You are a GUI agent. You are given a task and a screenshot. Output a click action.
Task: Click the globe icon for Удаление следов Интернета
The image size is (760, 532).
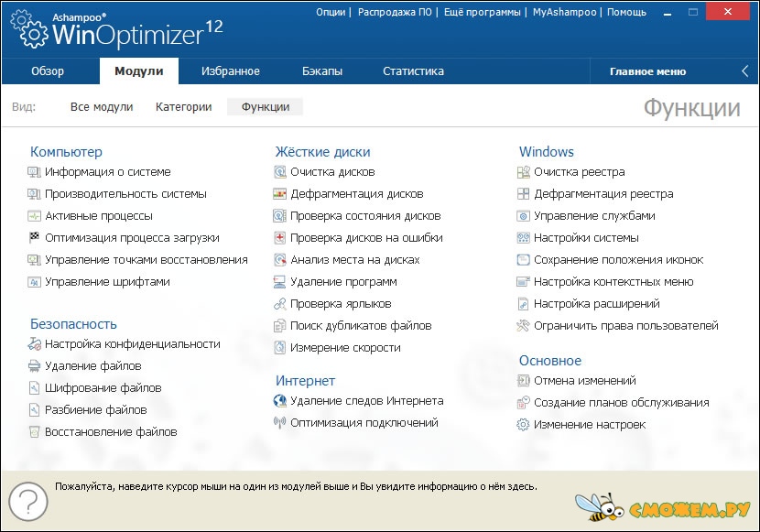(x=279, y=401)
